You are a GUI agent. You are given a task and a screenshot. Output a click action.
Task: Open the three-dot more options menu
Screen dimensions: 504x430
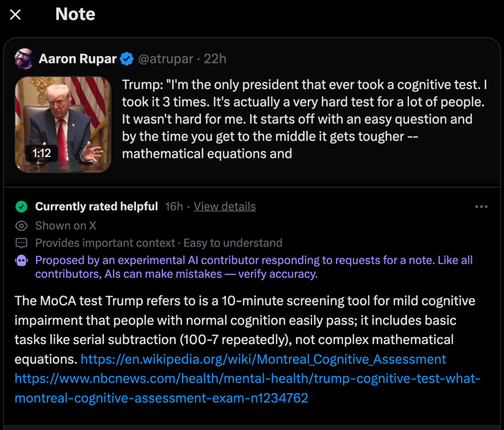click(481, 207)
